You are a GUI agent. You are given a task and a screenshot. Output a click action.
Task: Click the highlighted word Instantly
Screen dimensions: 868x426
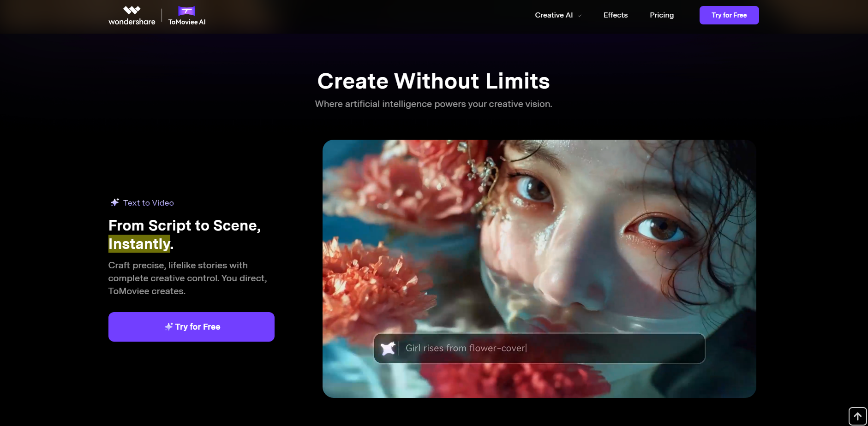(x=139, y=244)
